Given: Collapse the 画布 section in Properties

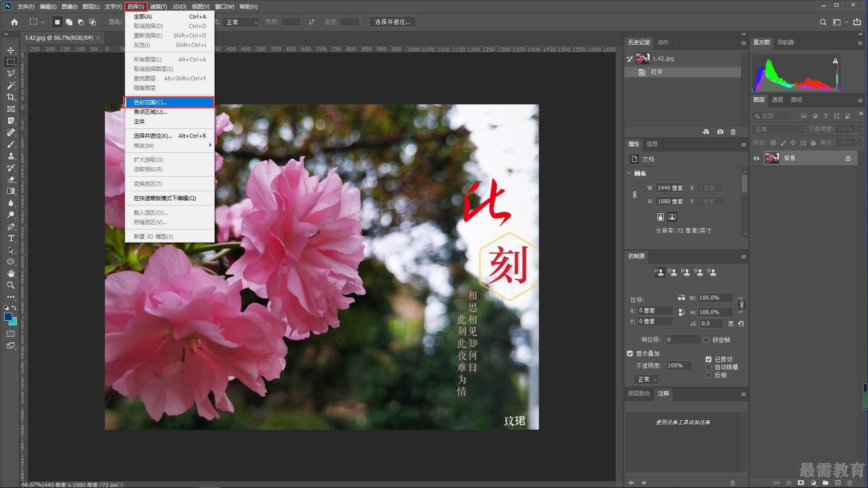Looking at the screenshot, I should coord(629,173).
